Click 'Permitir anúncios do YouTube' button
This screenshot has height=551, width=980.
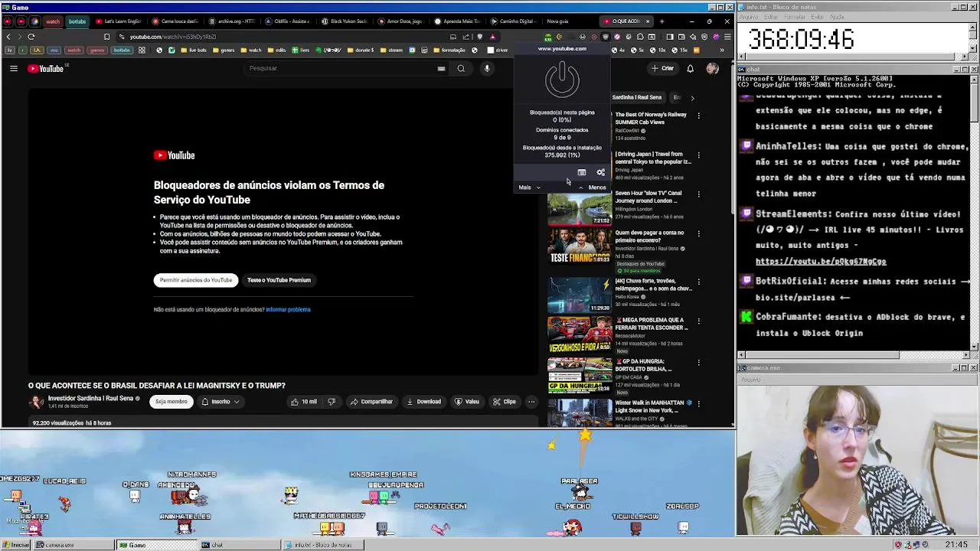pos(196,280)
